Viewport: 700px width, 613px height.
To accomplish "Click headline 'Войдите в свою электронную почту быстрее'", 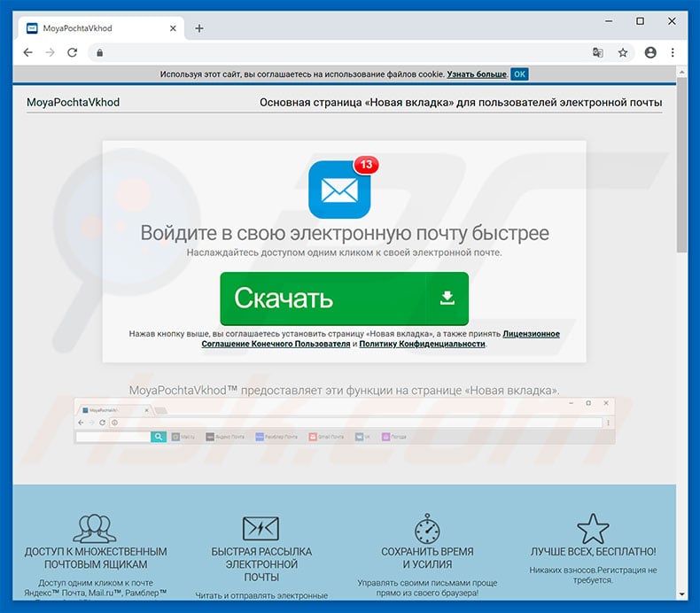I will point(345,233).
